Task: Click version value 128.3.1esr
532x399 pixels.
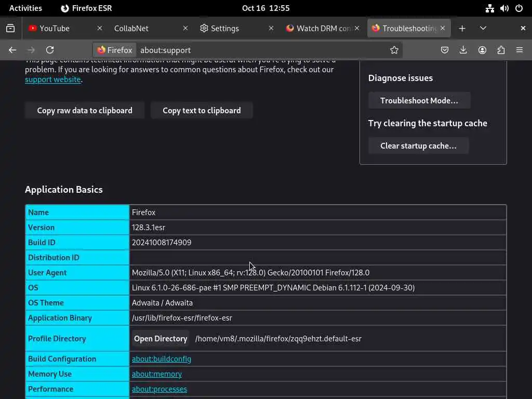Action: (149, 228)
